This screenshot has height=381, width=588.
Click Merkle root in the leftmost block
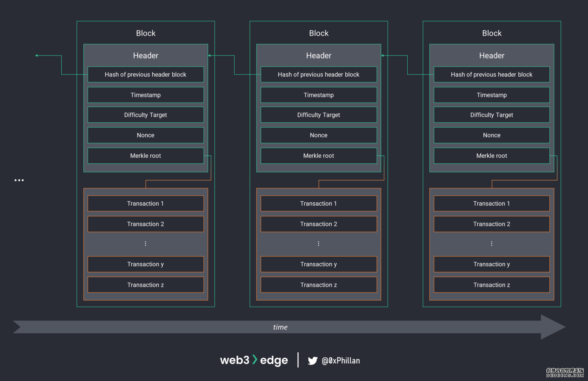tap(146, 156)
